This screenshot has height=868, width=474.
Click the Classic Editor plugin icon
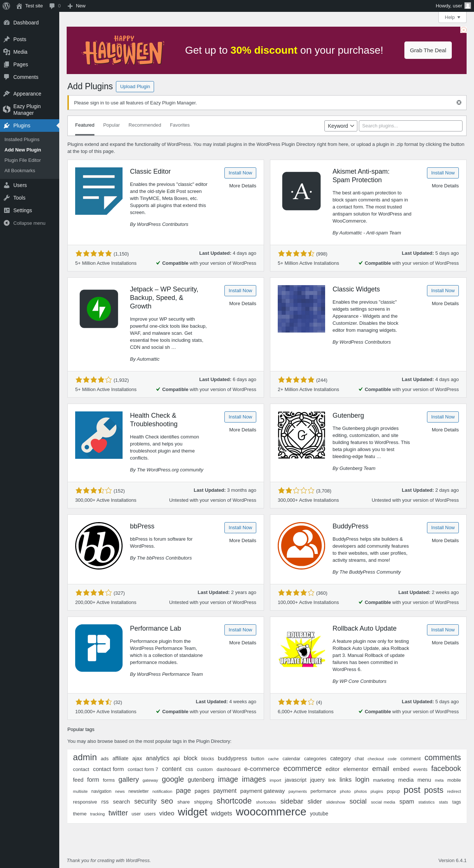(x=99, y=191)
